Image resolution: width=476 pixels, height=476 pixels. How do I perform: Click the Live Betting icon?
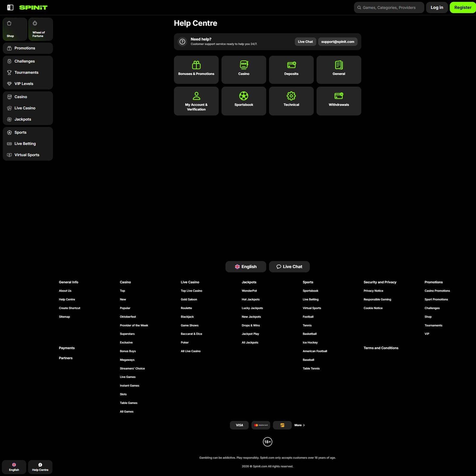point(9,144)
